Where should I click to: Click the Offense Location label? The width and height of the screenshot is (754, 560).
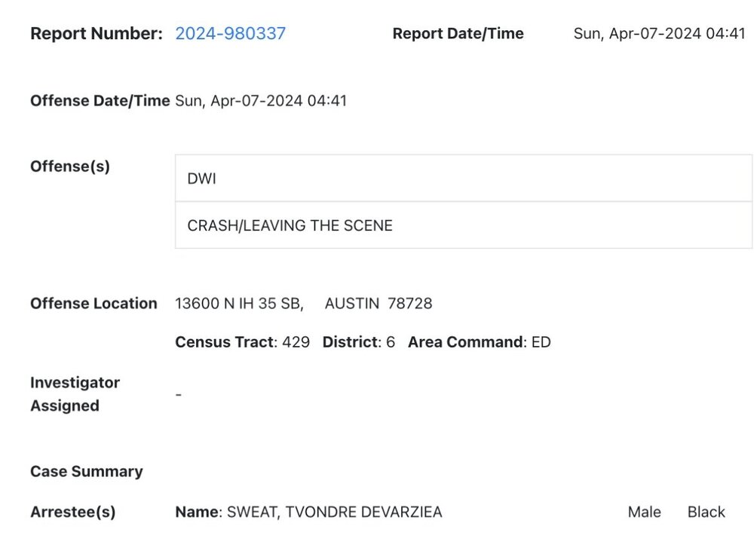click(93, 303)
